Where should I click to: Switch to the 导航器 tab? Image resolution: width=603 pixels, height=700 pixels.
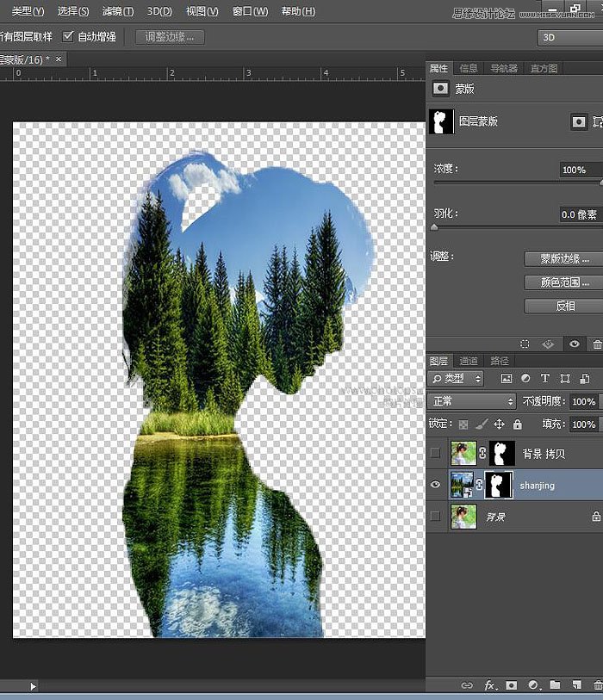[x=504, y=68]
